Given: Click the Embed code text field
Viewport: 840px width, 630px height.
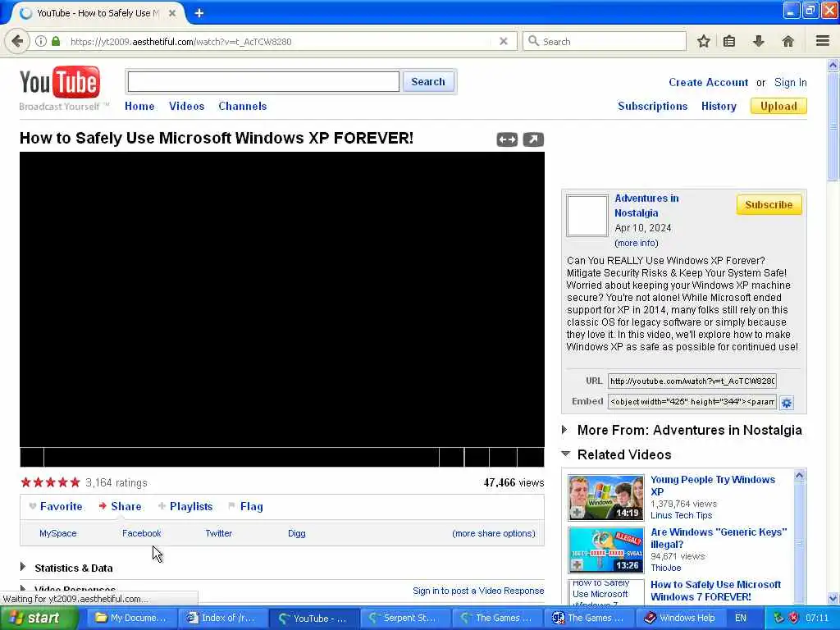Looking at the screenshot, I should [692, 402].
